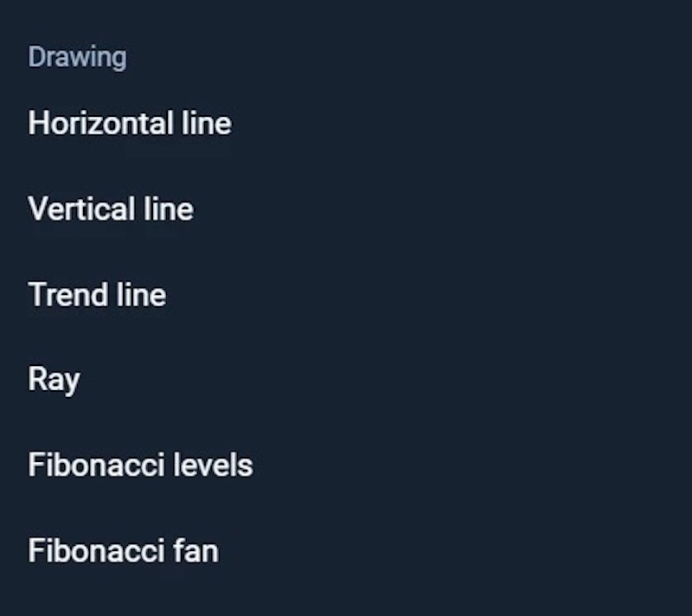This screenshot has height=616, width=692.
Task: Click the Fibonacci levels item
Action: (140, 465)
